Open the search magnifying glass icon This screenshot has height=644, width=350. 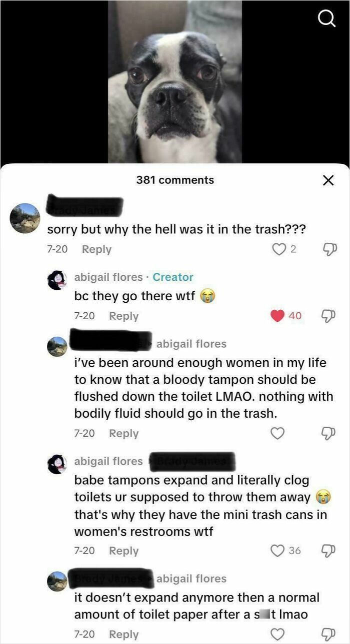tap(327, 18)
